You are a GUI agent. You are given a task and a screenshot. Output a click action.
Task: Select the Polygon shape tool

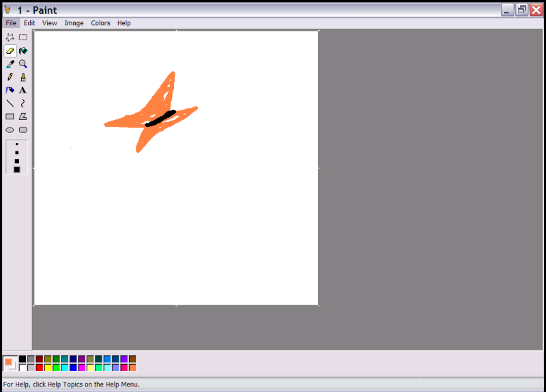pyautogui.click(x=23, y=117)
